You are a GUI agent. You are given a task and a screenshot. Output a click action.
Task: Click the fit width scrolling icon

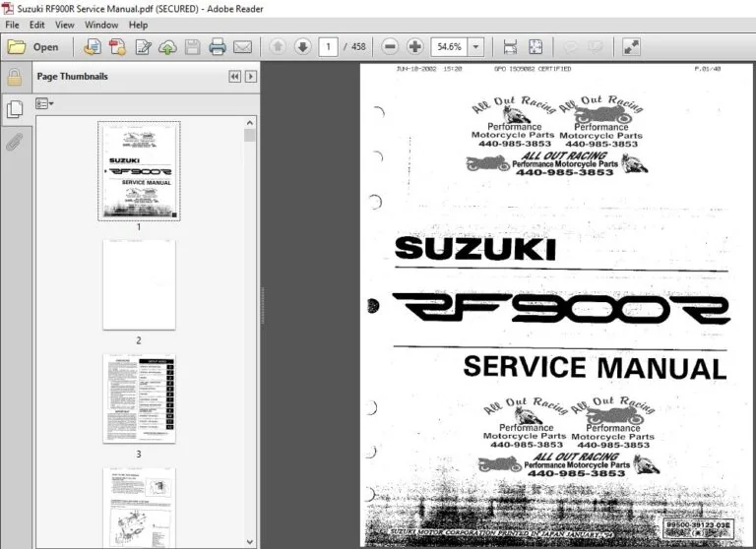pos(510,47)
